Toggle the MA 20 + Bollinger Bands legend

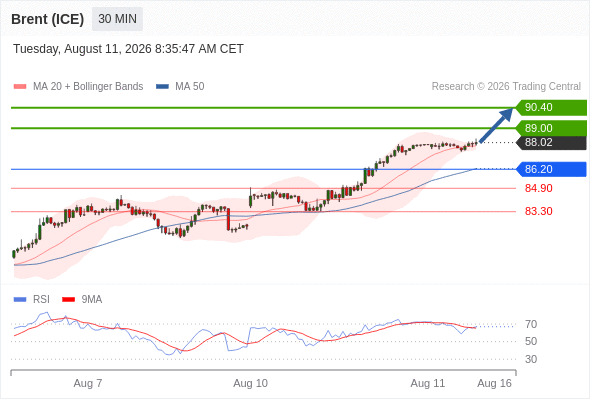click(x=78, y=87)
